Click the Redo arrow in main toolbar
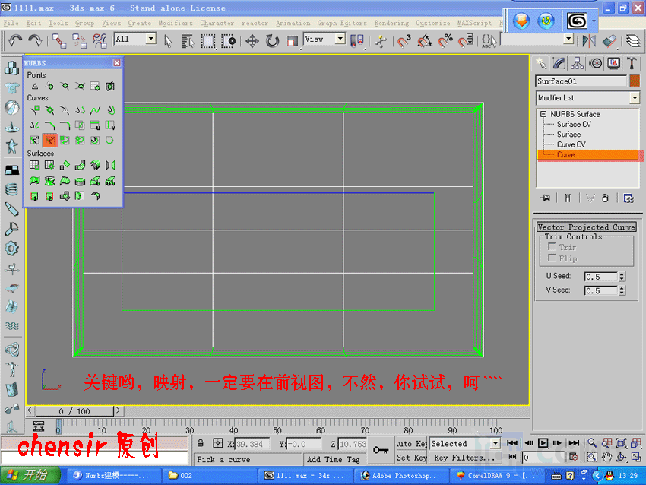 click(35, 40)
